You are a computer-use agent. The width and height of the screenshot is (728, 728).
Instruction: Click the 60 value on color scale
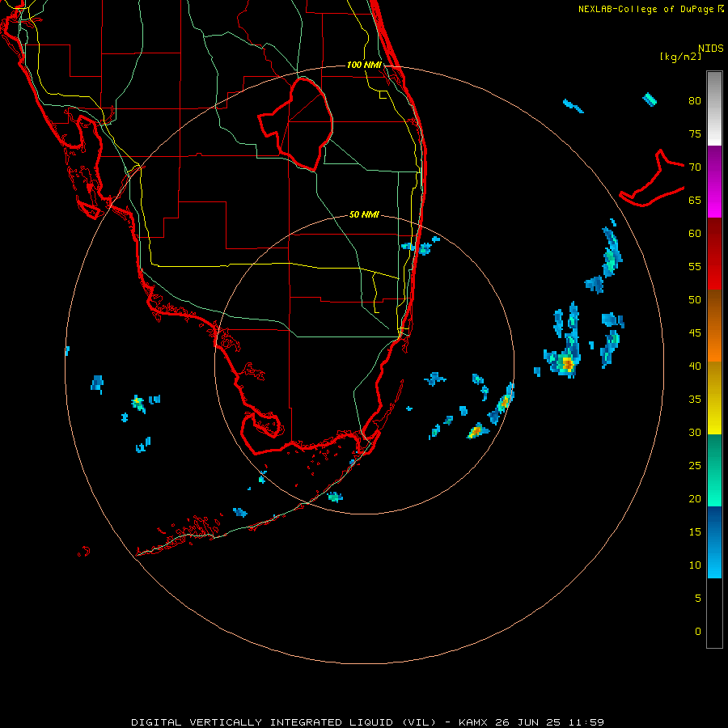(x=695, y=234)
